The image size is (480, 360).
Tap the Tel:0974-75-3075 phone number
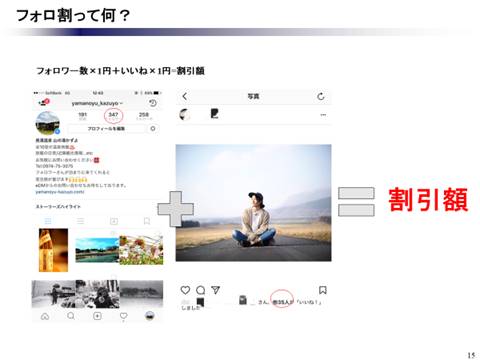click(x=54, y=166)
